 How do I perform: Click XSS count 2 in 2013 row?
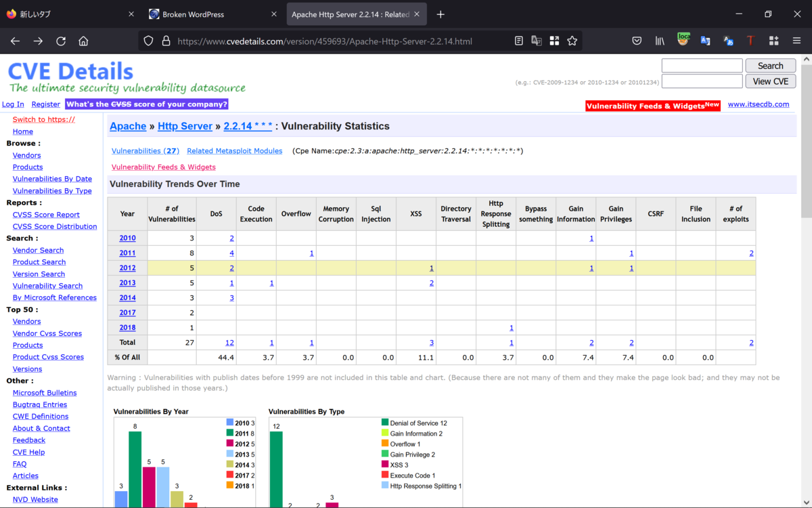coord(431,282)
